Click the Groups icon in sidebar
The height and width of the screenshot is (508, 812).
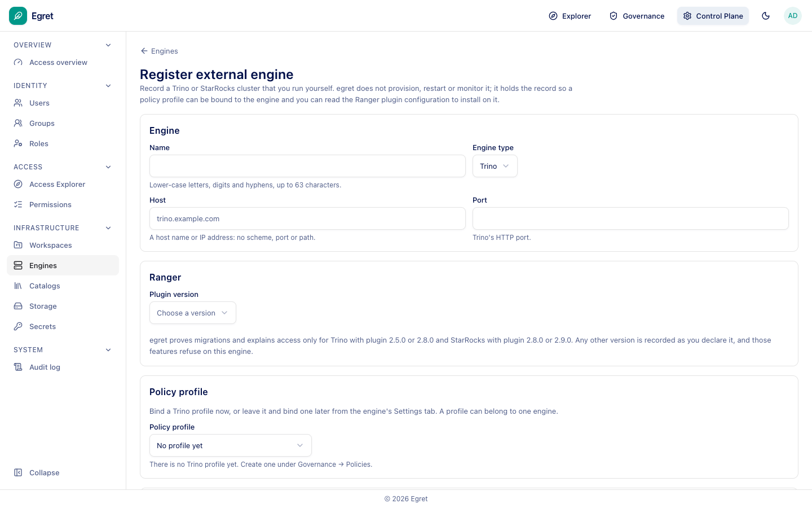click(18, 124)
